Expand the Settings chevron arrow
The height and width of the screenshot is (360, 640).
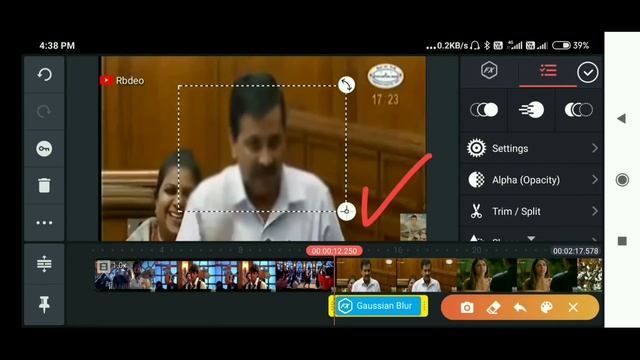pos(595,148)
